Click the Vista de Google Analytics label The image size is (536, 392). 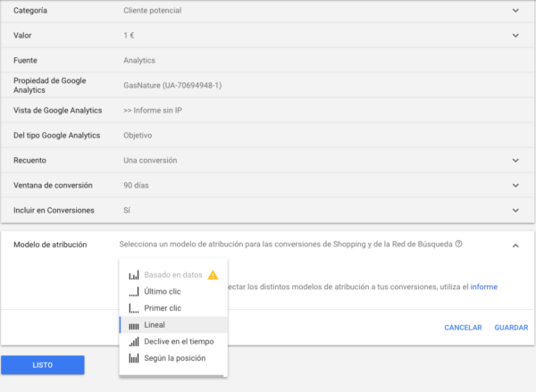[x=58, y=111]
